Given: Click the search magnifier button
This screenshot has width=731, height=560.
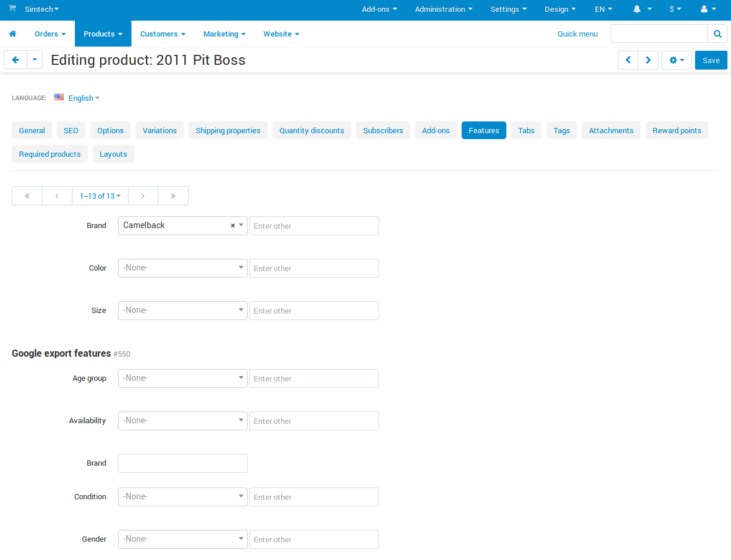Looking at the screenshot, I should click(717, 34).
